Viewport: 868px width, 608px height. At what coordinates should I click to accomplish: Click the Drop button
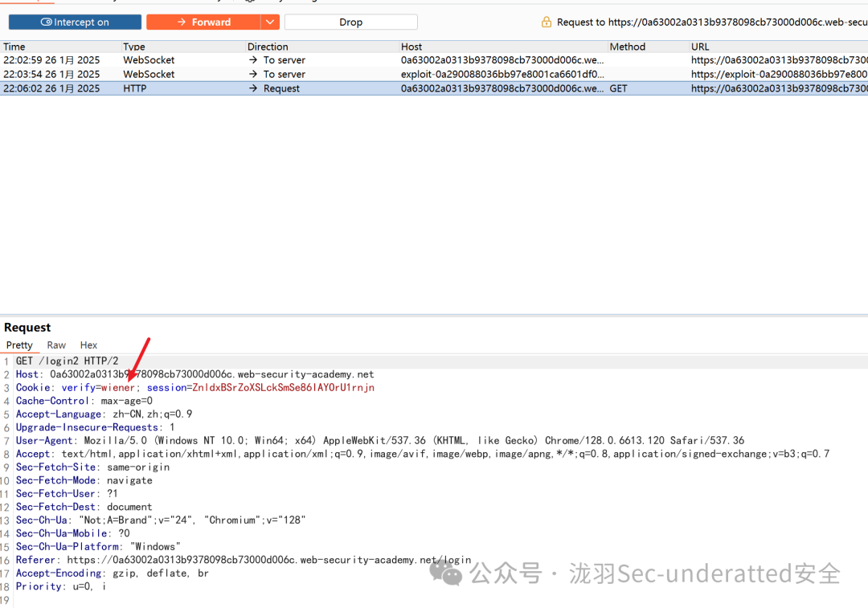point(351,22)
